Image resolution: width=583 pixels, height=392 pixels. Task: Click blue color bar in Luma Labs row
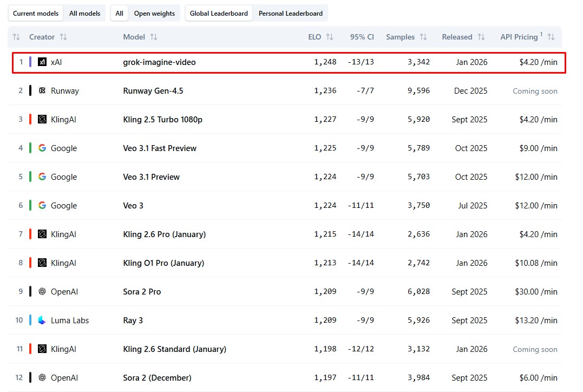tap(30, 320)
